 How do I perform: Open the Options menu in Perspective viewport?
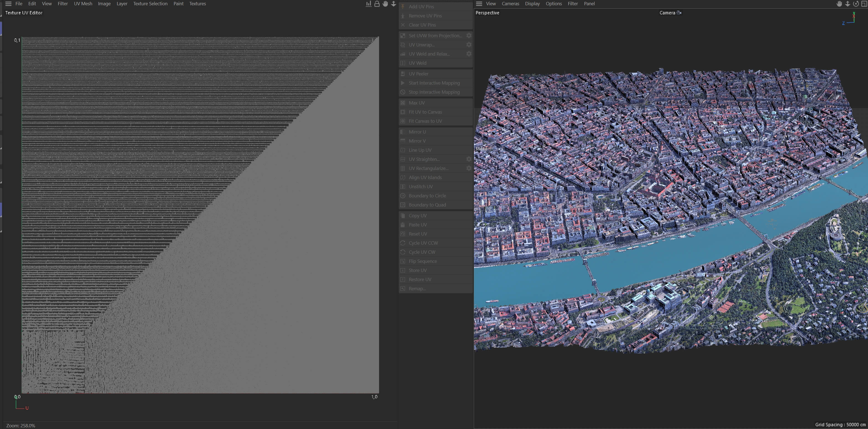coord(554,4)
